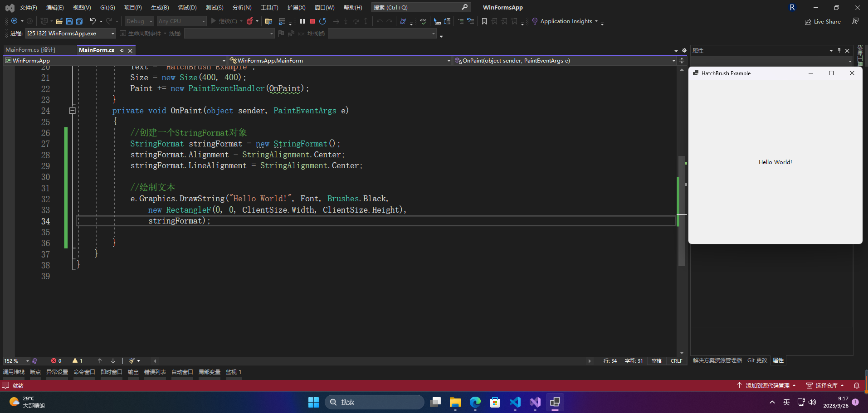Click the error count indicator showing 0
The height and width of the screenshot is (413, 868).
(x=56, y=361)
